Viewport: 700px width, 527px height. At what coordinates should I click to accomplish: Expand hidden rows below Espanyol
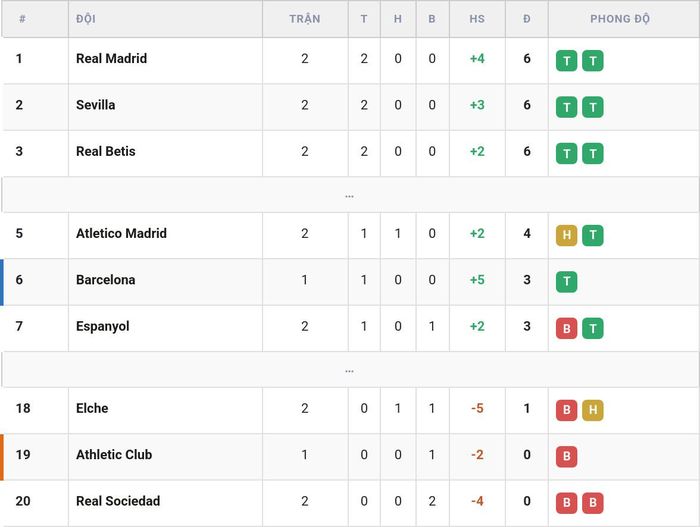pyautogui.click(x=350, y=370)
